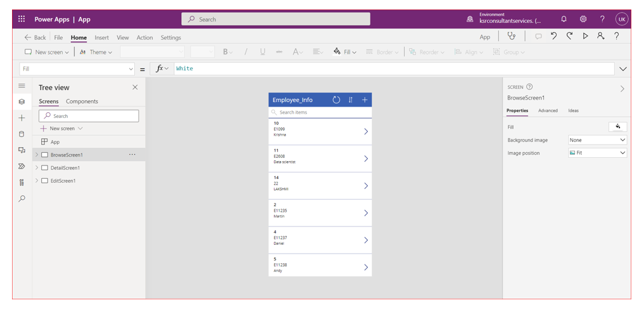The width and height of the screenshot is (644, 312).
Task: Switch to Components tab in Tree view
Action: point(82,101)
